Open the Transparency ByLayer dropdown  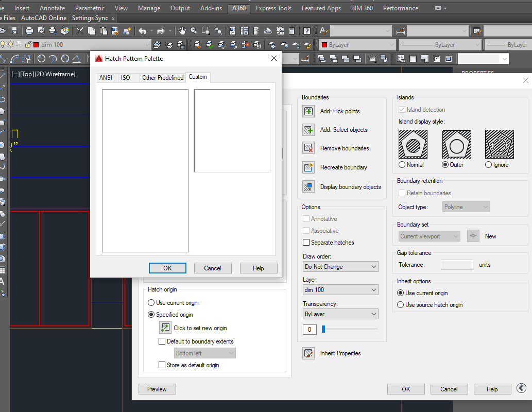point(340,314)
